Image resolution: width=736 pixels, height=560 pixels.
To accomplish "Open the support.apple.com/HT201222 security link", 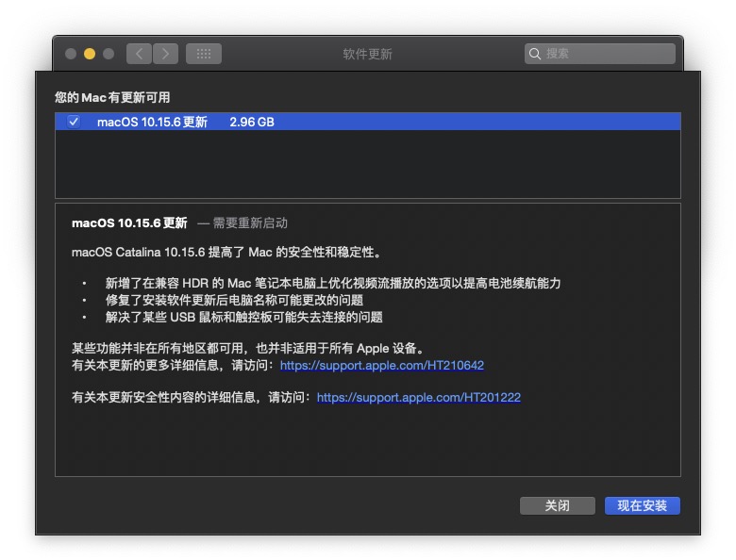I will tap(418, 398).
